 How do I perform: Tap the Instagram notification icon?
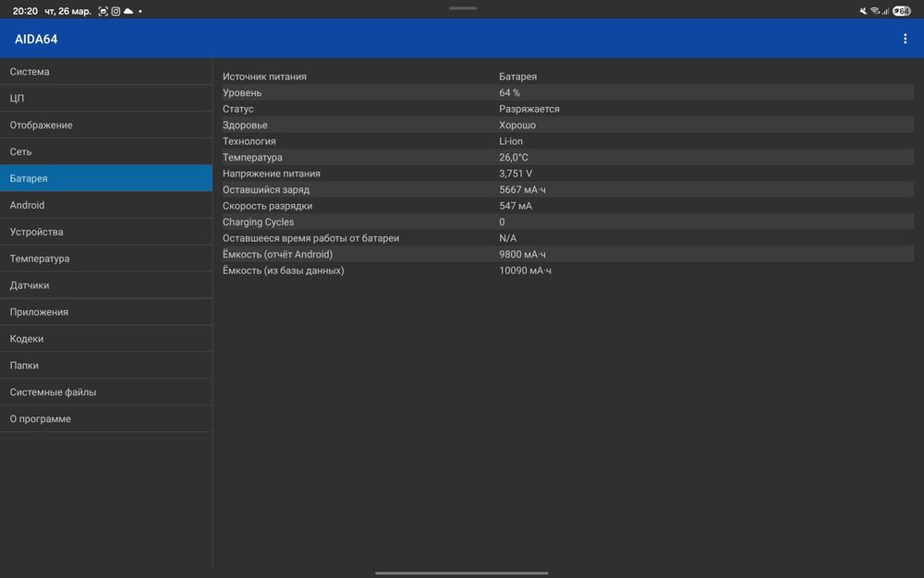click(x=115, y=11)
